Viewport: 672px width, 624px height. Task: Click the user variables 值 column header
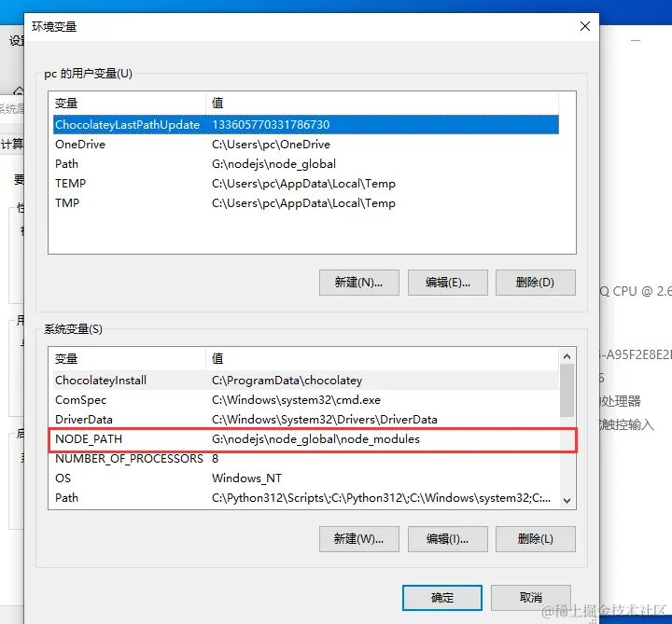(383, 103)
